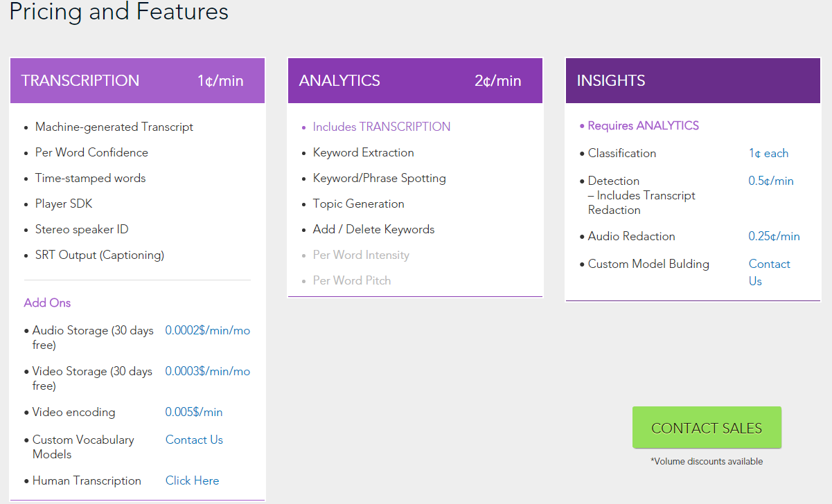Follow Contact Us for Custom Vocabulary Models

[x=194, y=440]
